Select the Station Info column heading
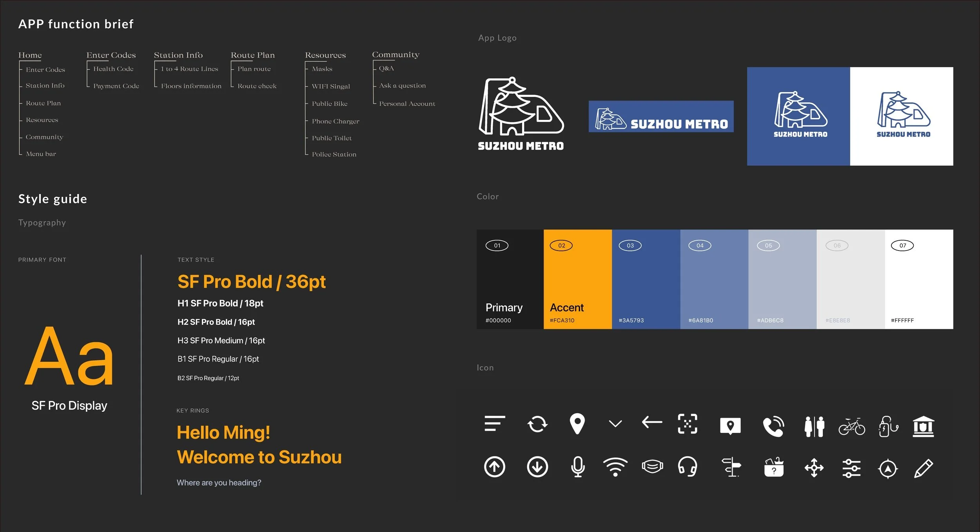 (x=178, y=55)
